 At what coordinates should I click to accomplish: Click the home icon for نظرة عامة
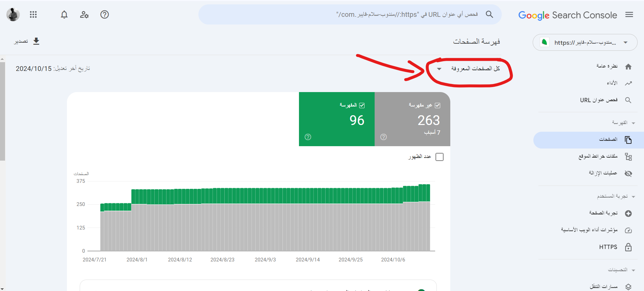628,67
